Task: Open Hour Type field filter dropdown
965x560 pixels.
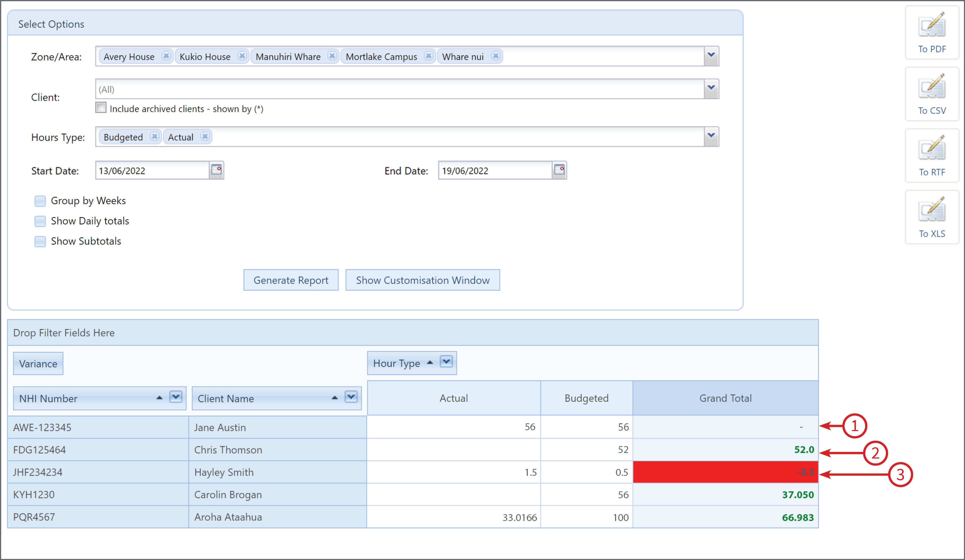Action: point(446,362)
